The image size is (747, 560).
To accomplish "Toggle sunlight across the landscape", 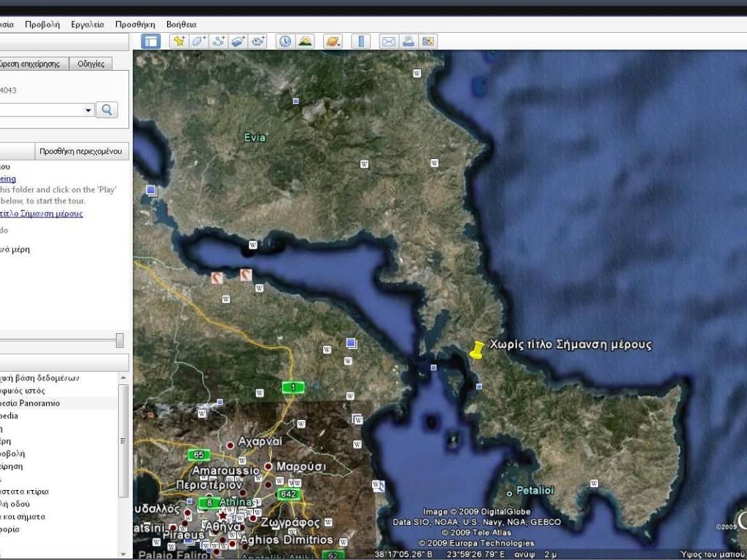I will 305,42.
